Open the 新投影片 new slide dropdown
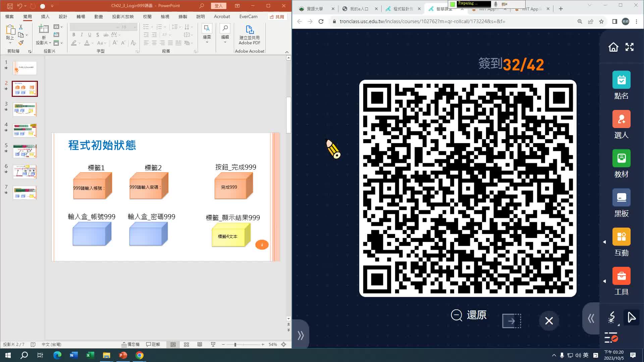This screenshot has width=644, height=362. pyautogui.click(x=44, y=43)
